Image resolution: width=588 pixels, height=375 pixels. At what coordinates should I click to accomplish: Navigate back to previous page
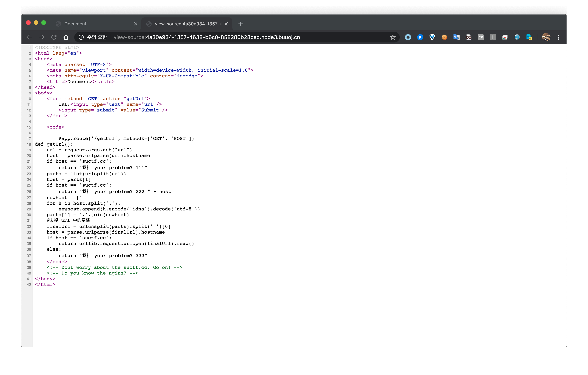pyautogui.click(x=30, y=37)
